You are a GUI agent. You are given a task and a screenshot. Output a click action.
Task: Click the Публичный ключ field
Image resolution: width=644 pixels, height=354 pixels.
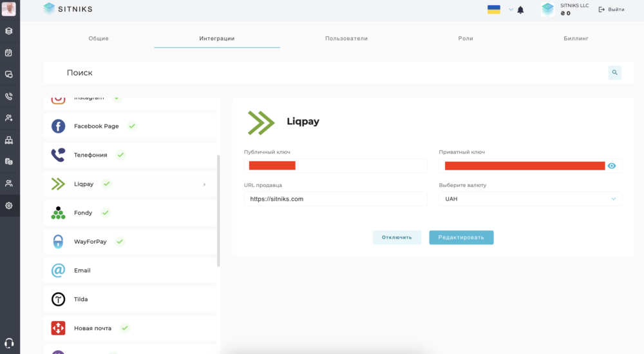pos(336,166)
